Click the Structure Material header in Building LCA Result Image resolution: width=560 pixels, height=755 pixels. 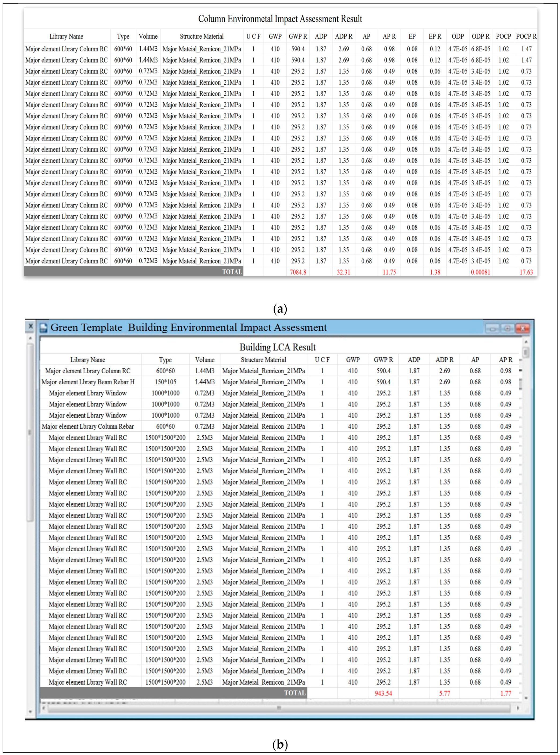(x=263, y=359)
